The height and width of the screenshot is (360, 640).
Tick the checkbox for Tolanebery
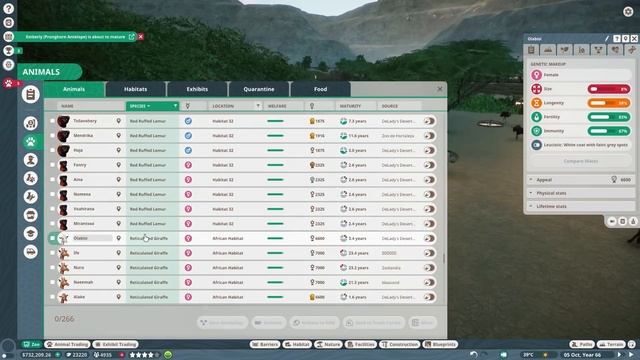coord(52,121)
